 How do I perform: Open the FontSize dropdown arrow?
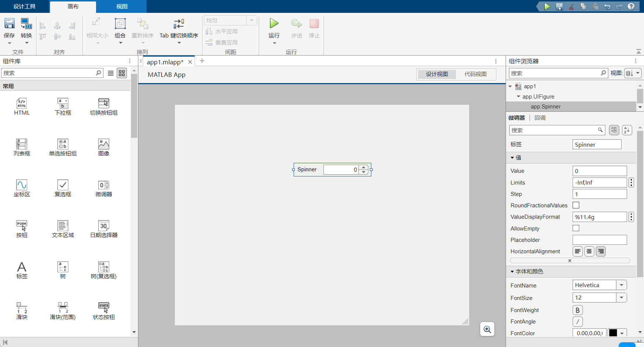[x=622, y=298]
